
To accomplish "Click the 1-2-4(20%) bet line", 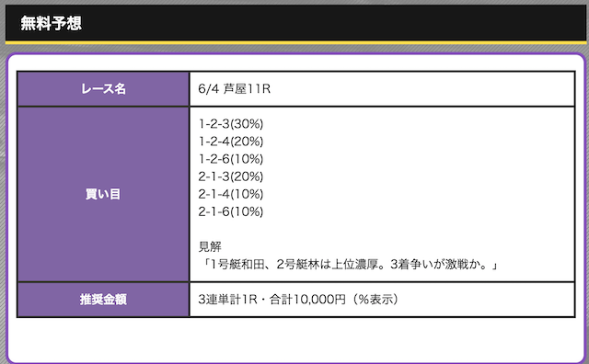I will (231, 142).
